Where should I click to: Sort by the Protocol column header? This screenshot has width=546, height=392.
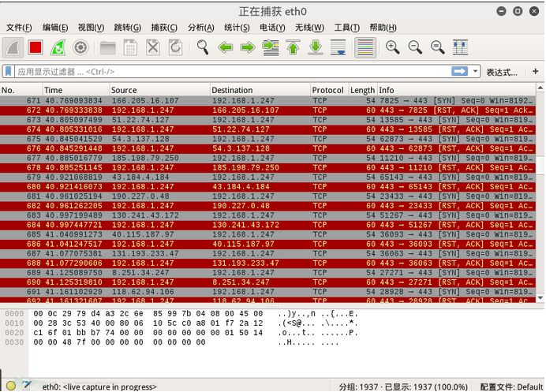(x=329, y=90)
